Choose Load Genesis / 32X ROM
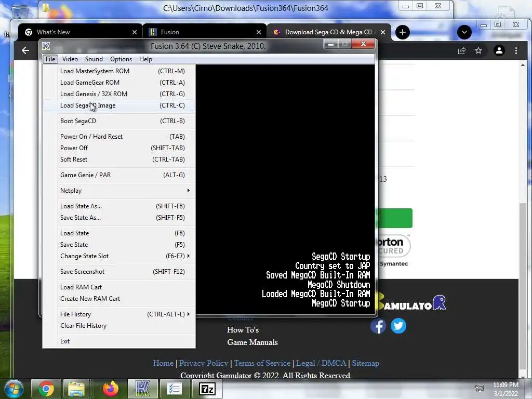The height and width of the screenshot is (399, 532). (119, 94)
